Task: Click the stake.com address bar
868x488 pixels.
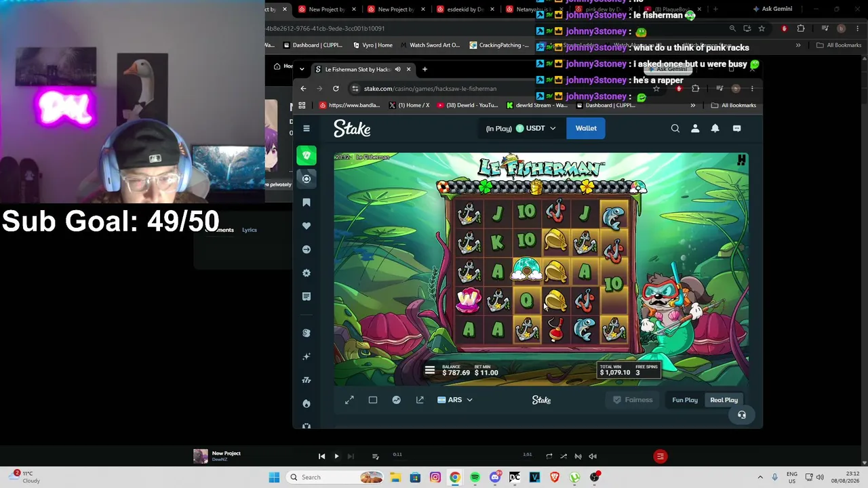Action: 502,89
